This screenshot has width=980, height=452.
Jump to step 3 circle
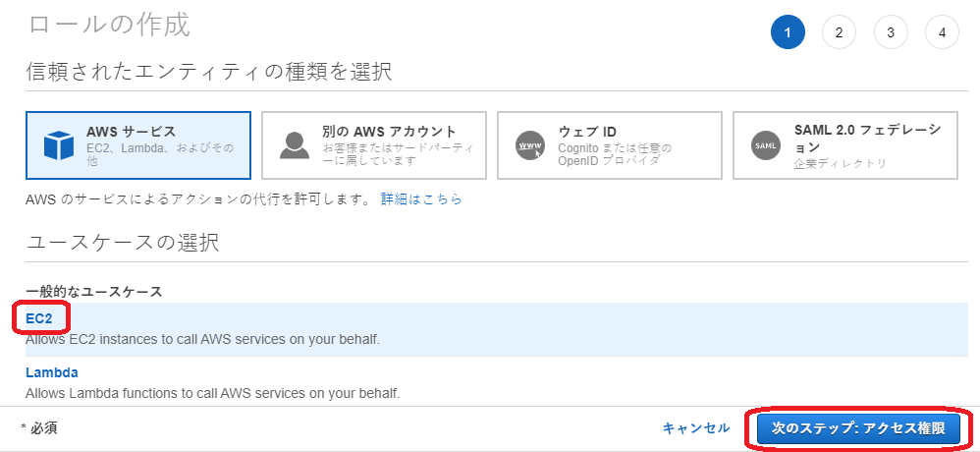[x=891, y=32]
